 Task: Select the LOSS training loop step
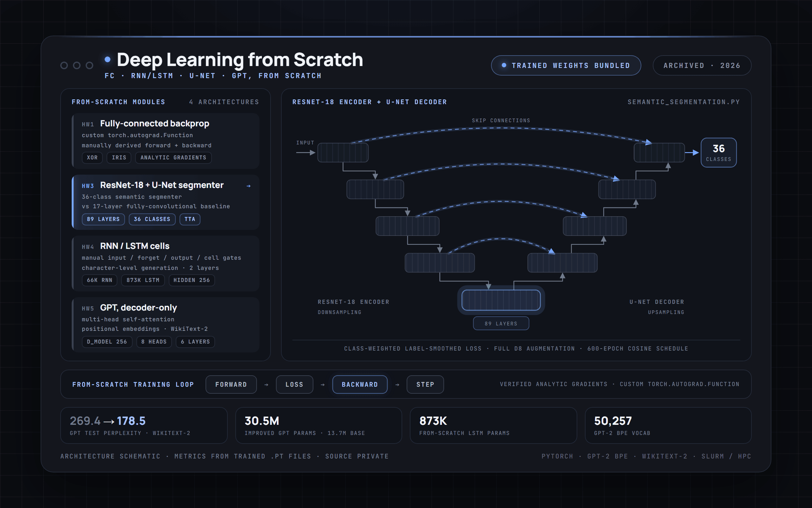295,384
